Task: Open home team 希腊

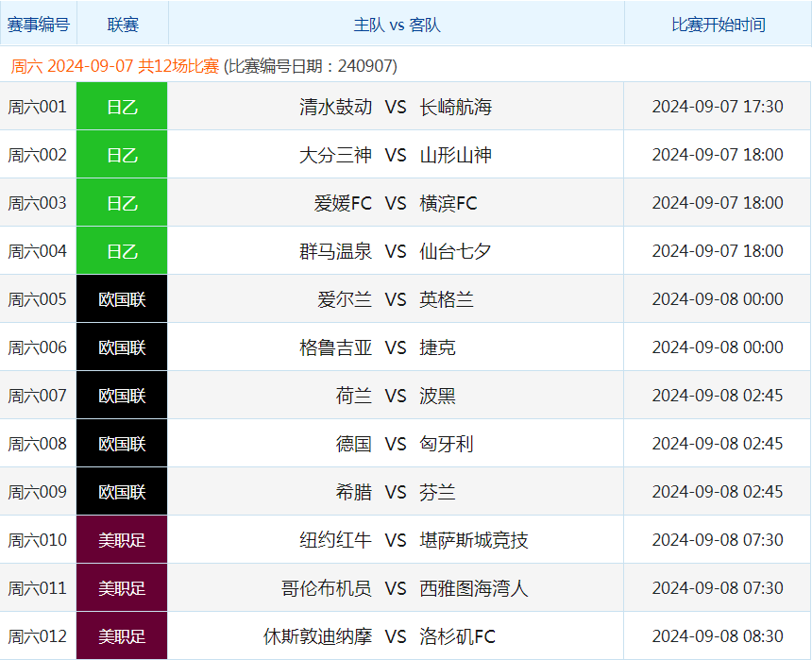Action: (x=354, y=492)
